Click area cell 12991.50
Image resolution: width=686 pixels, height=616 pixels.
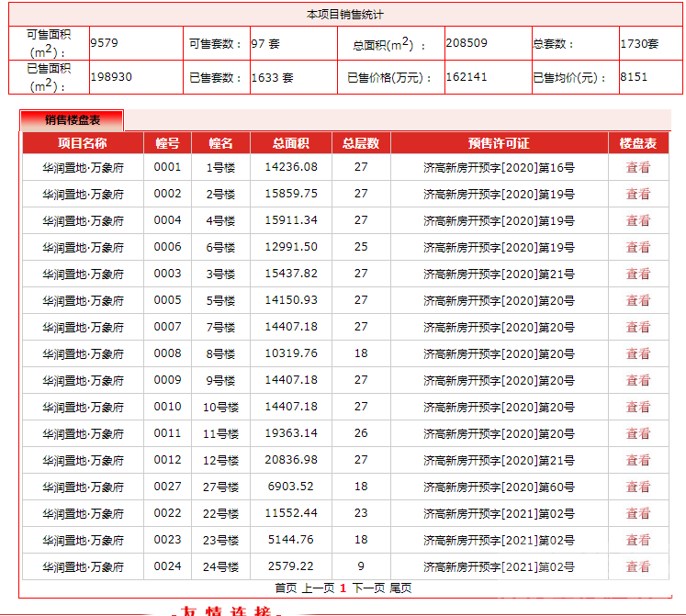coord(291,247)
